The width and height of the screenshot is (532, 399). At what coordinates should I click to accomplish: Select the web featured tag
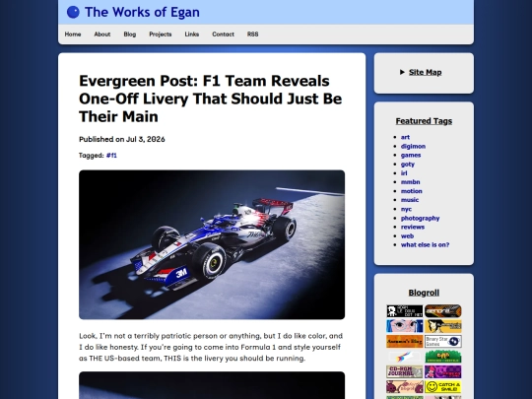(407, 236)
